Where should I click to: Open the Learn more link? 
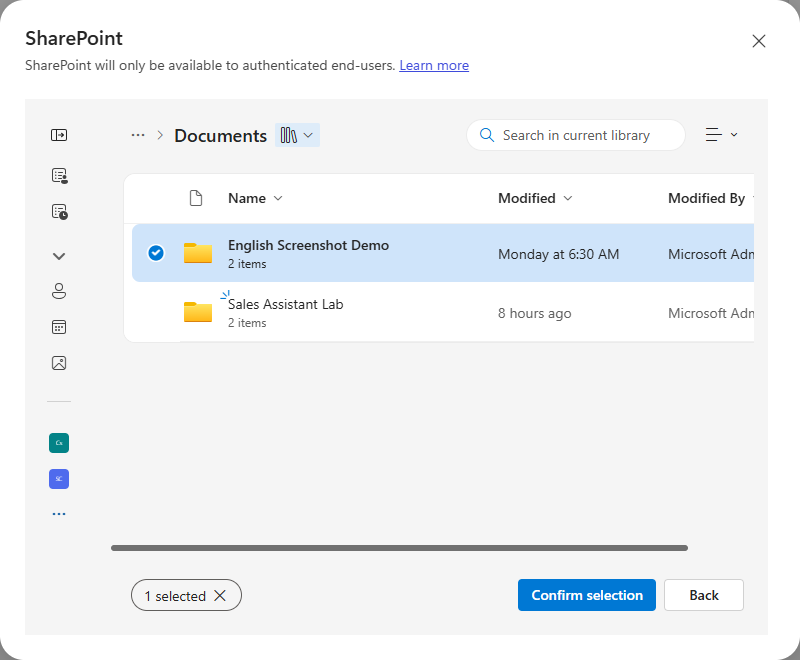[x=434, y=65]
